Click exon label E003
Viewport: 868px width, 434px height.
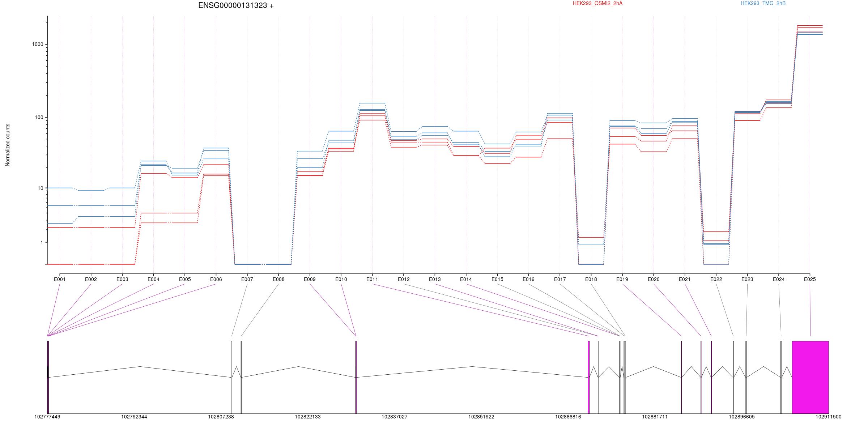pos(122,279)
